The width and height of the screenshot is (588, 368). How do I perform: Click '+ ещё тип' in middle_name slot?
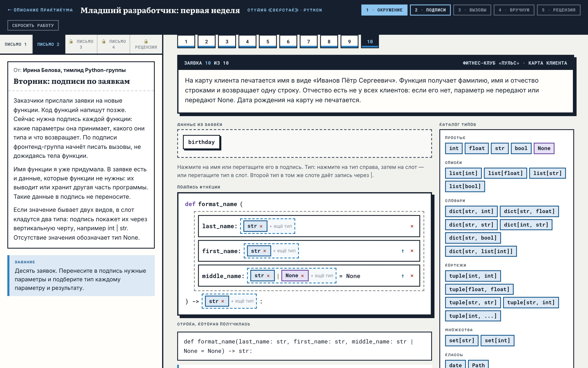[x=322, y=276]
